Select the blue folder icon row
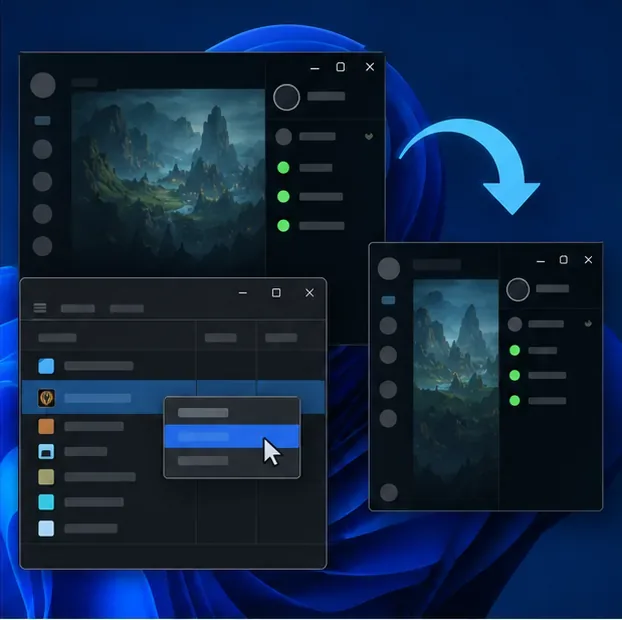Screen dimensions: 622x620 pyautogui.click(x=173, y=366)
